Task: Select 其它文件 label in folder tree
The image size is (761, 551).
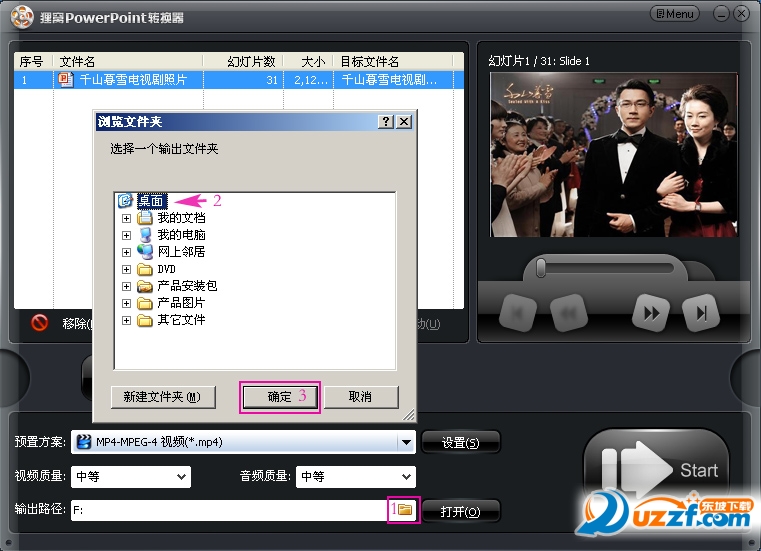Action: pos(182,320)
